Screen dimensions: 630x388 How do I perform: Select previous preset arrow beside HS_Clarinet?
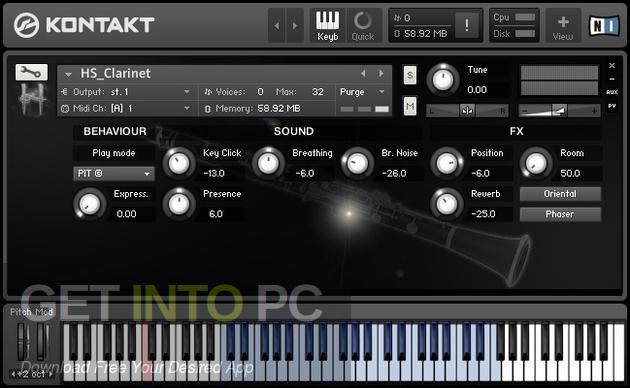point(363,74)
